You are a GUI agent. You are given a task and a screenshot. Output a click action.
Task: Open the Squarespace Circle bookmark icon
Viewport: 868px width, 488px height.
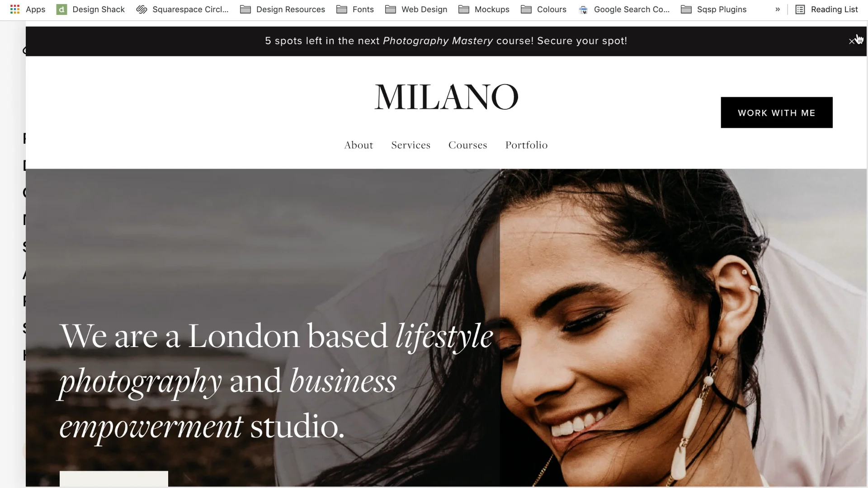click(x=142, y=9)
